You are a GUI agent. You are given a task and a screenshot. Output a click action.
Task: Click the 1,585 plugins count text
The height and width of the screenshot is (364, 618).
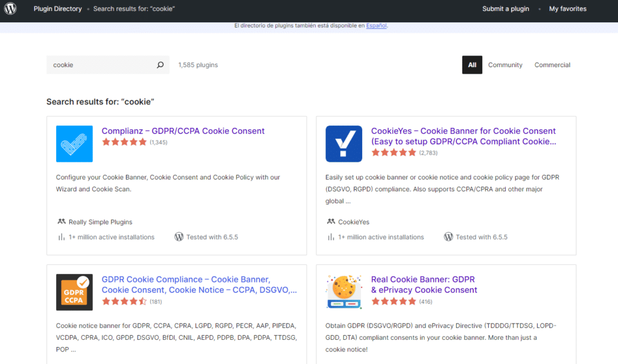click(198, 65)
